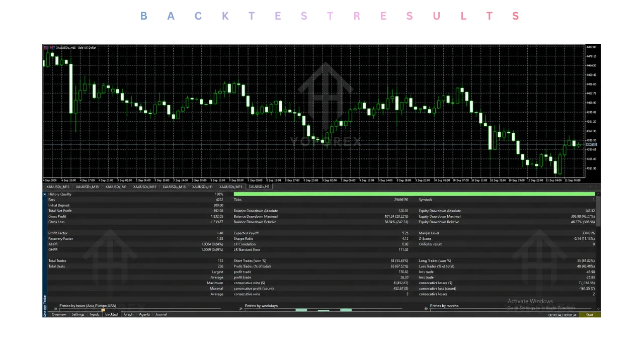This screenshot has height=362, width=644.
Task: Select the Z-Score value -0.14 (11.13%)
Action: point(584,239)
